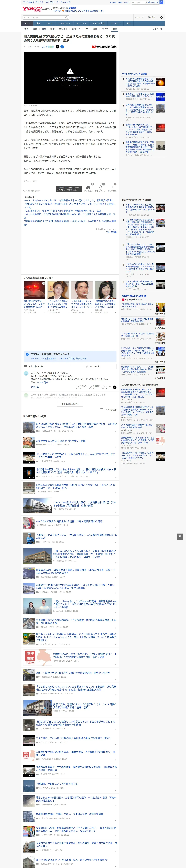The width and height of the screenshot is (186, 868).
Task: Click the ヘルプ link in header
Action: (127, 2)
